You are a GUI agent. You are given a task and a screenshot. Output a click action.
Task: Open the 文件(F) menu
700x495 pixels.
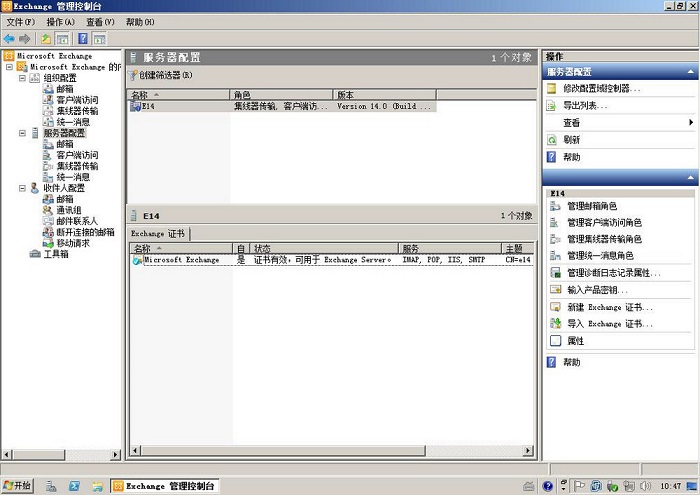[21, 21]
